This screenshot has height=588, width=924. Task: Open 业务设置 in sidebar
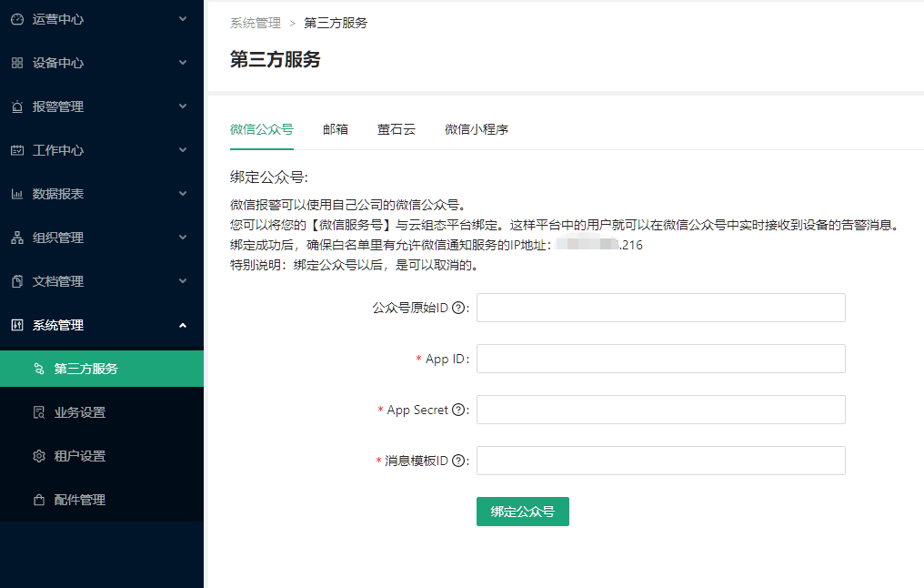coord(80,412)
